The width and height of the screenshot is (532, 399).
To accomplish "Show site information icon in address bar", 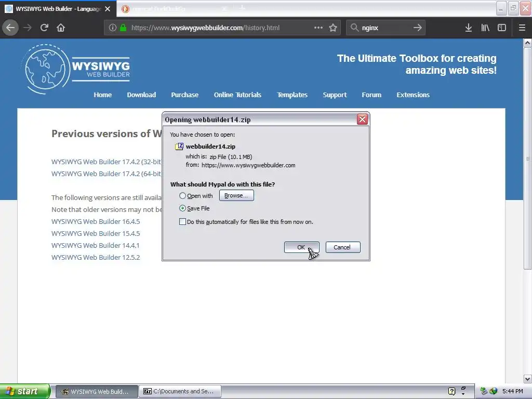I will (113, 28).
